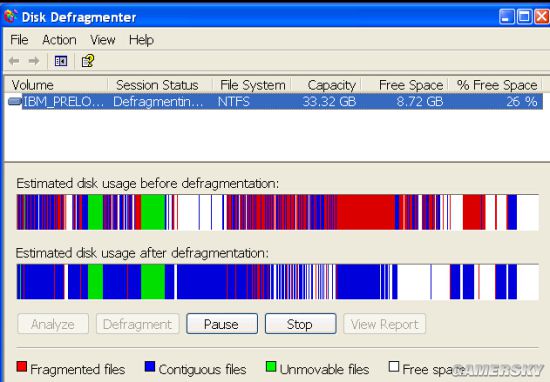Open the View menu
The width and height of the screenshot is (550, 382).
[x=102, y=40]
